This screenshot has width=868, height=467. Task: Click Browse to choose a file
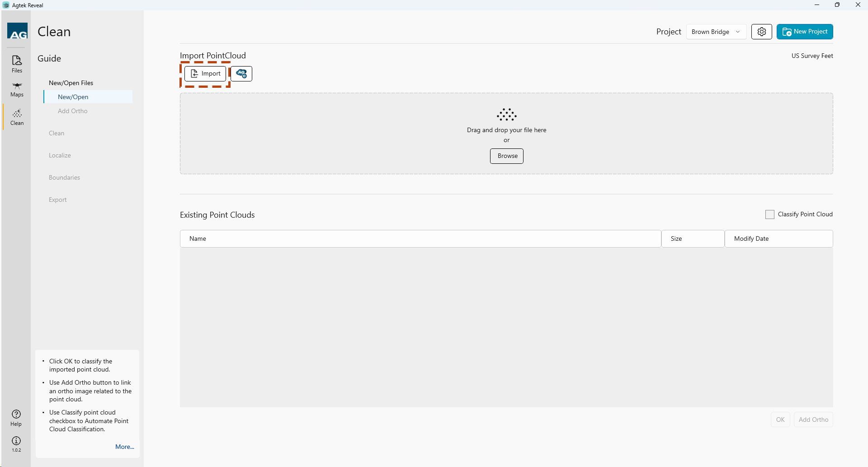[506, 156]
